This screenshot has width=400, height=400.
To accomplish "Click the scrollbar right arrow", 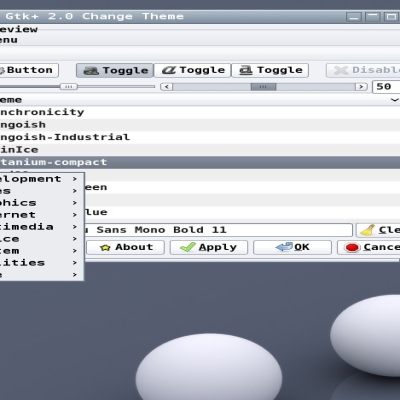I will (361, 87).
